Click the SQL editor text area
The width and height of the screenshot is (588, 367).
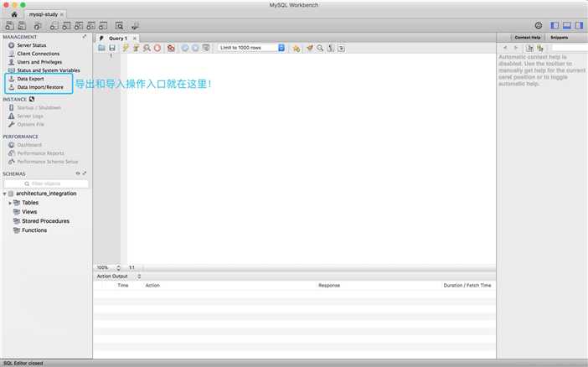(x=312, y=158)
